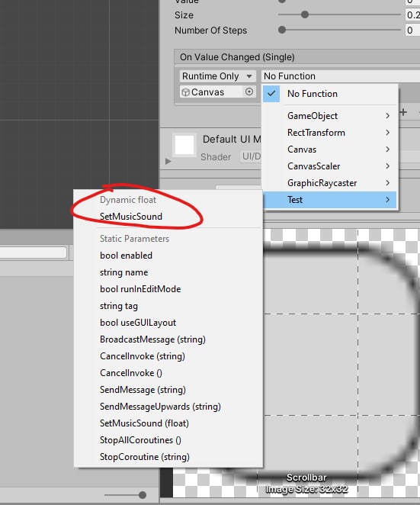
Task: Select bool useGUILayout option
Action: pyautogui.click(x=168, y=323)
